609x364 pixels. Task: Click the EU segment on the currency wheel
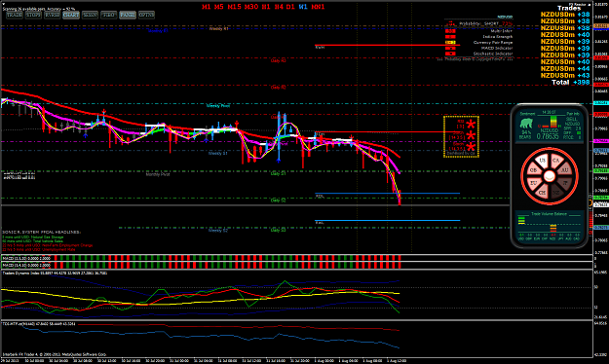pos(534,183)
